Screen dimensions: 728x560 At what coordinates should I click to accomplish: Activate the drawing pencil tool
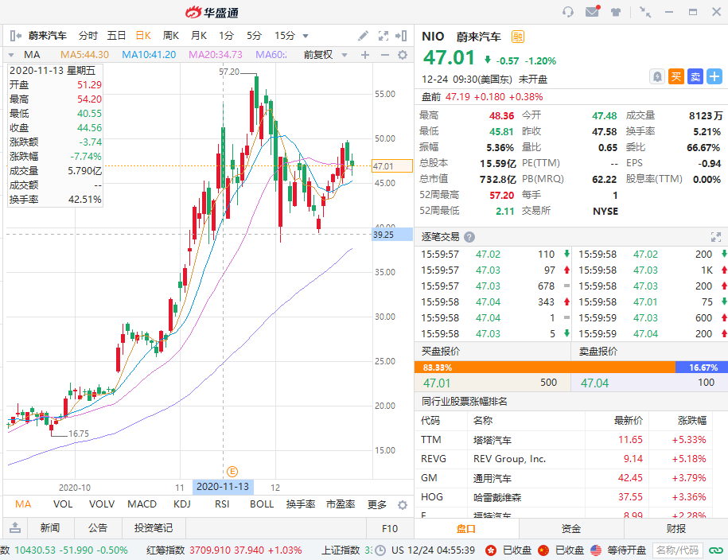pos(363,36)
